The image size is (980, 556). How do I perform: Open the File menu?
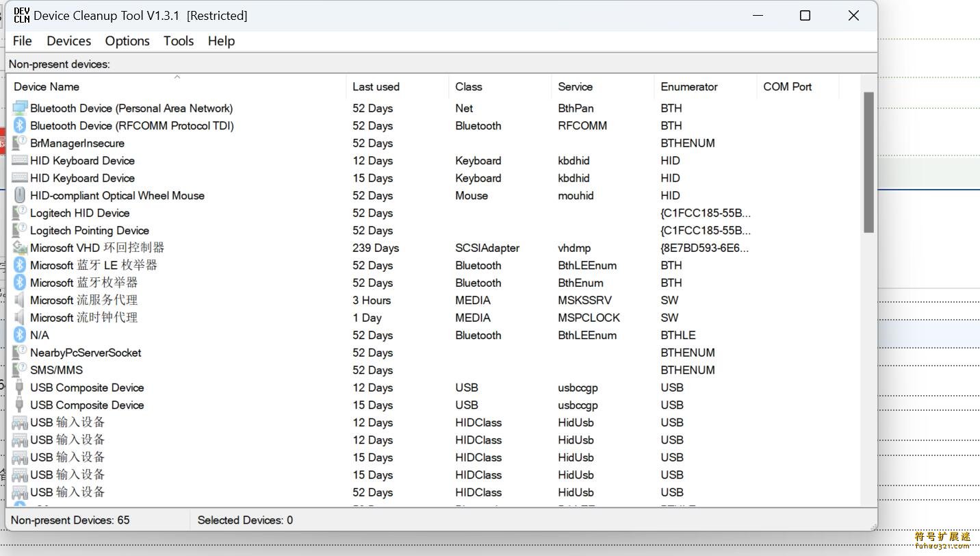coord(23,41)
